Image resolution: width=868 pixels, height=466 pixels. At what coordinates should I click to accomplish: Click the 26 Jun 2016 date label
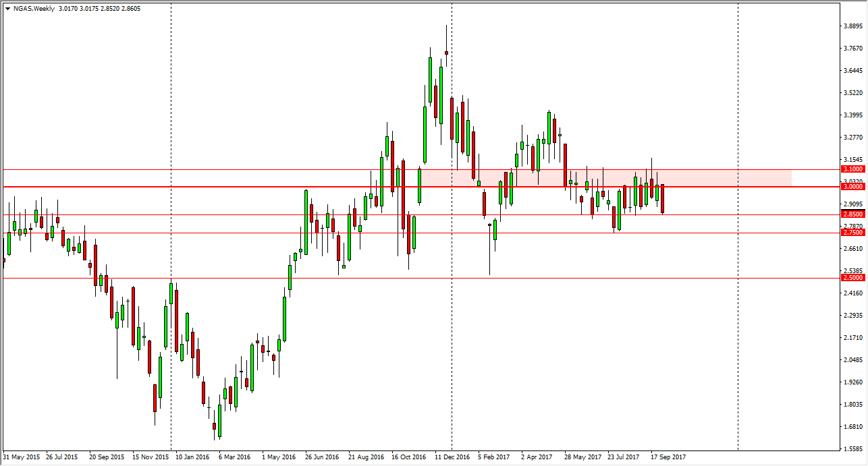tap(322, 457)
